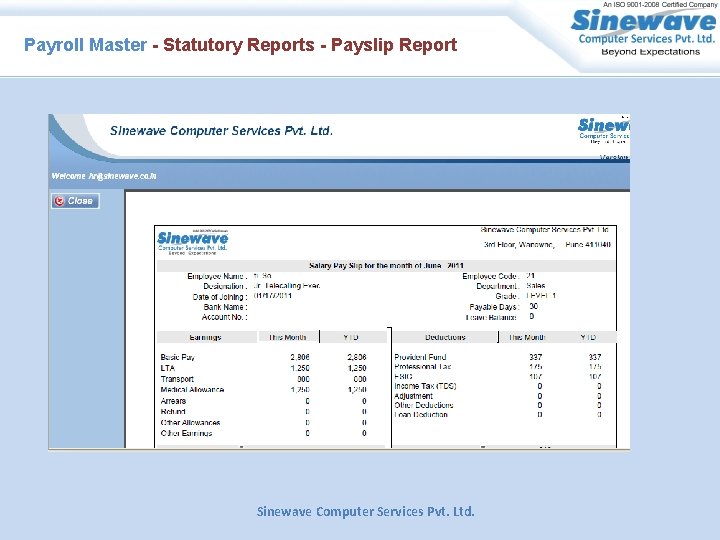Screen dimensions: 720x540
Task: Click the 'Adjustment' deduction label
Action: tap(413, 396)
